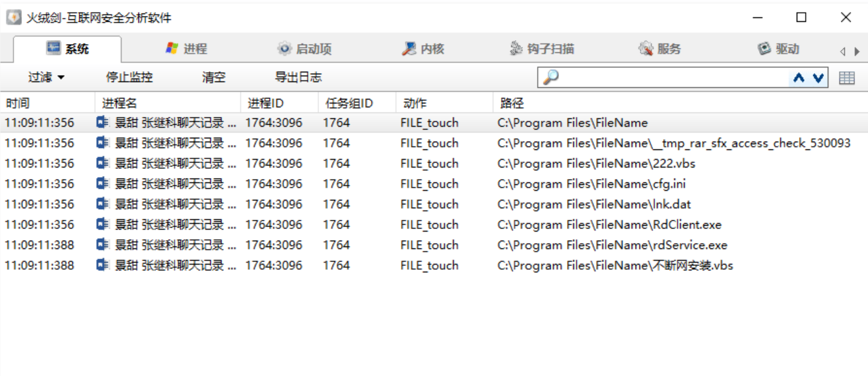The width and height of the screenshot is (868, 376).
Task: Open the 钩子扫描 tab
Action: [542, 49]
